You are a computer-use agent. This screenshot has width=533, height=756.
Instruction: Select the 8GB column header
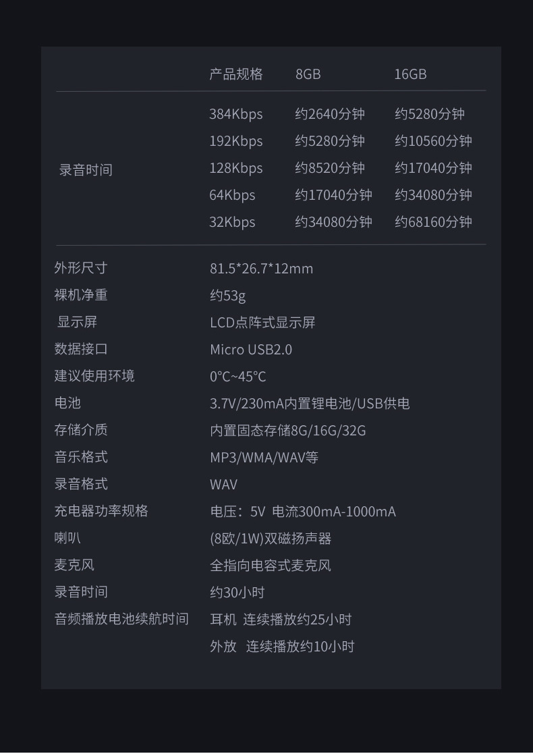[308, 74]
